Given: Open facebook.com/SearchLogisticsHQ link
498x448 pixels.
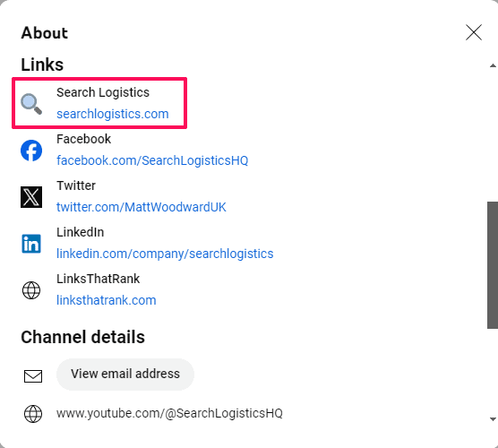Looking at the screenshot, I should tap(152, 160).
